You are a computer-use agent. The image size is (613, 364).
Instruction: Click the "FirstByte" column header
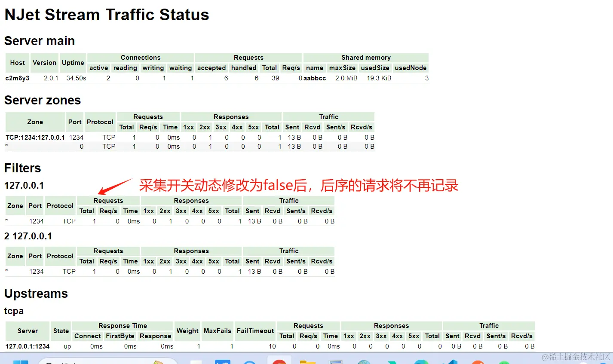pos(120,336)
